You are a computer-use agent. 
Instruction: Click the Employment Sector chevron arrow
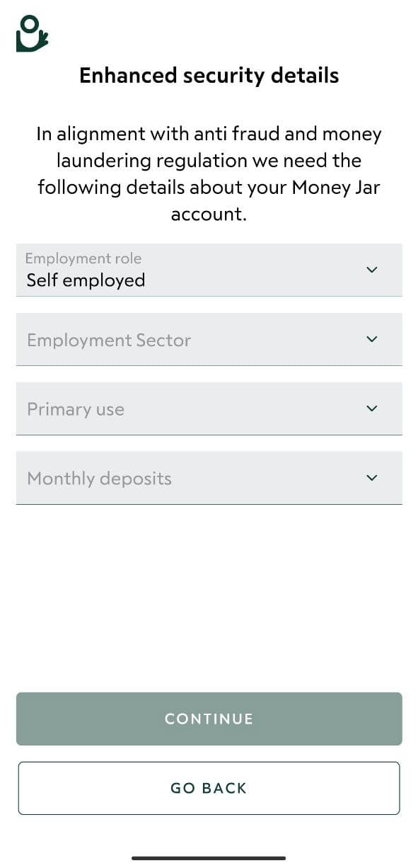point(372,339)
